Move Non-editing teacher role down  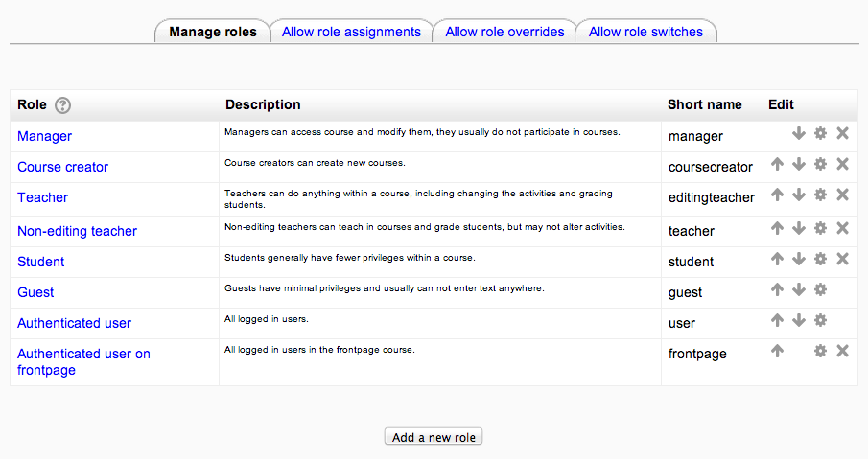[798, 228]
